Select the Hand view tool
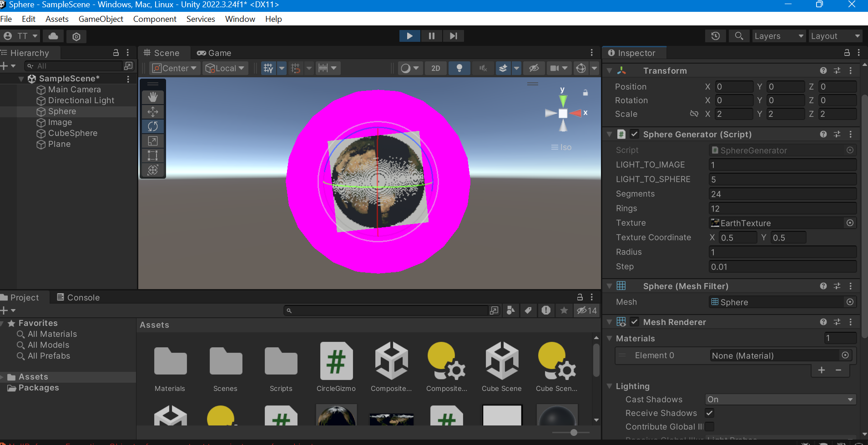The height and width of the screenshot is (445, 868). click(x=153, y=97)
